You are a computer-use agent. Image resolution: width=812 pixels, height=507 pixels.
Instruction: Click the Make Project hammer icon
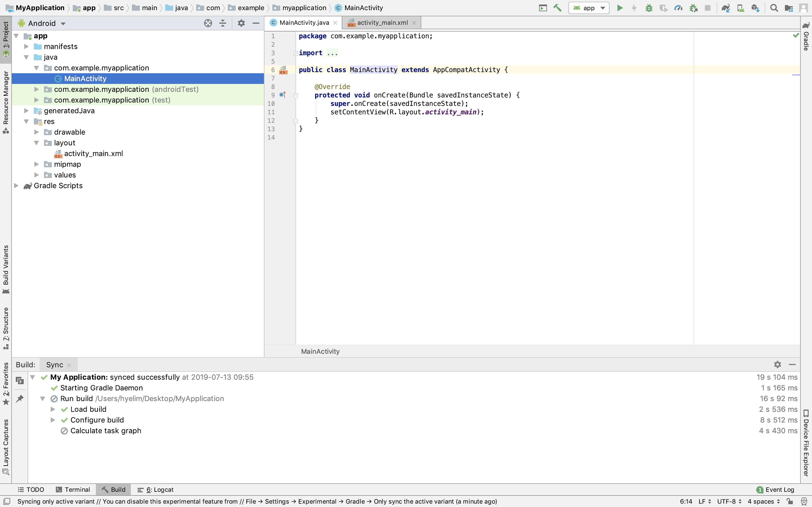coord(557,8)
